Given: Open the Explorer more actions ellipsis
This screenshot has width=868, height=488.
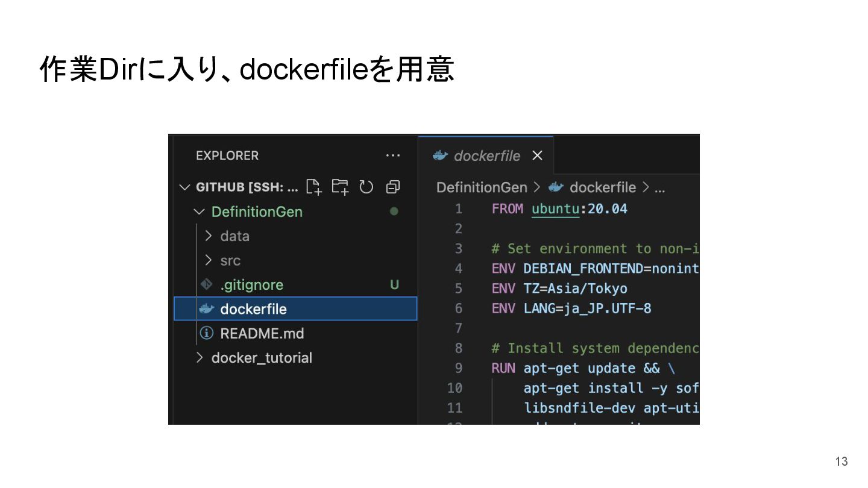Looking at the screenshot, I should pyautogui.click(x=393, y=155).
